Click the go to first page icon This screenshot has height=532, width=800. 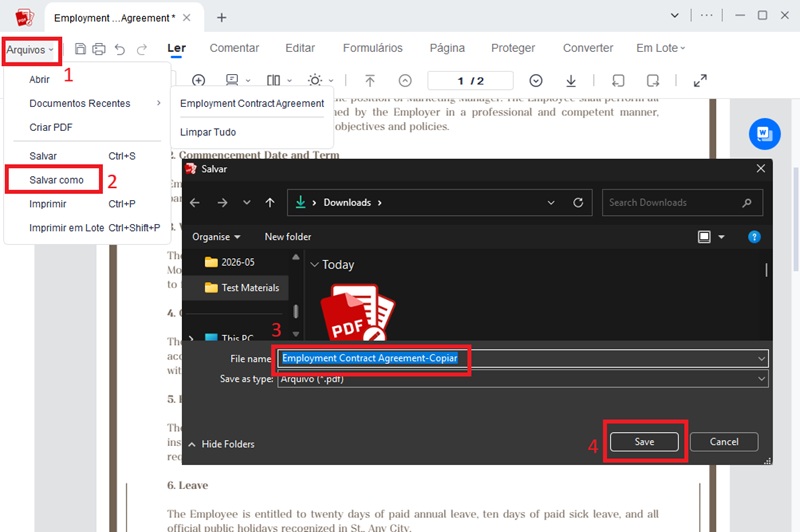[x=370, y=81]
